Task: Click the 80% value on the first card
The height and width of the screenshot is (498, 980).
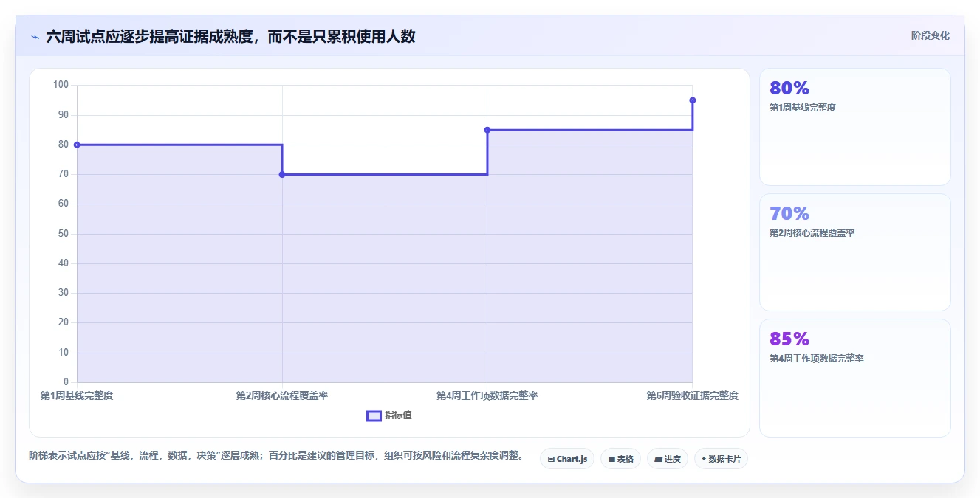Action: (789, 89)
